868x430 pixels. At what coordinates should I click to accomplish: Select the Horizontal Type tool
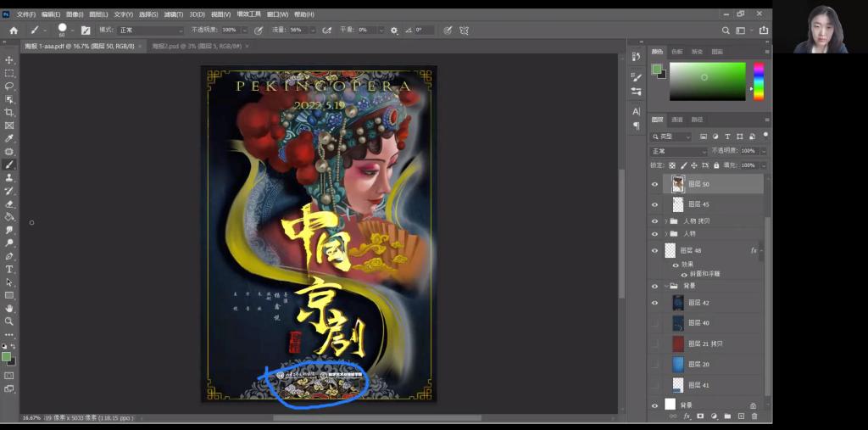point(9,269)
